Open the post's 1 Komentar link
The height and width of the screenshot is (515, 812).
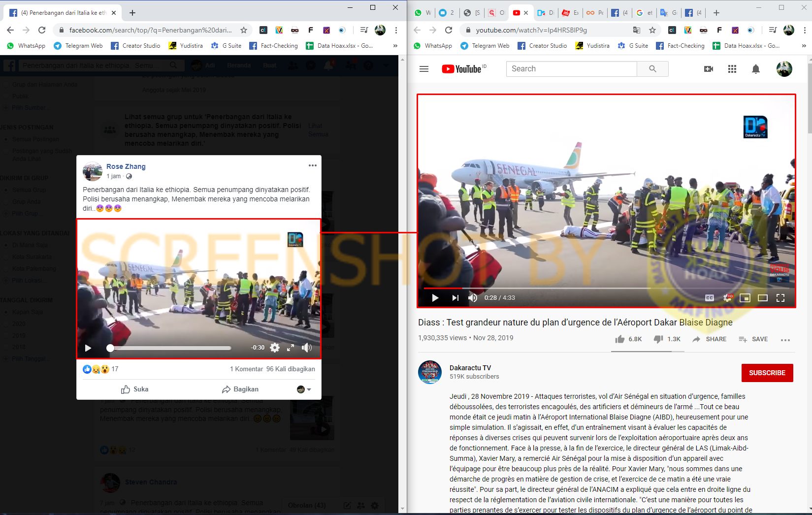click(247, 369)
